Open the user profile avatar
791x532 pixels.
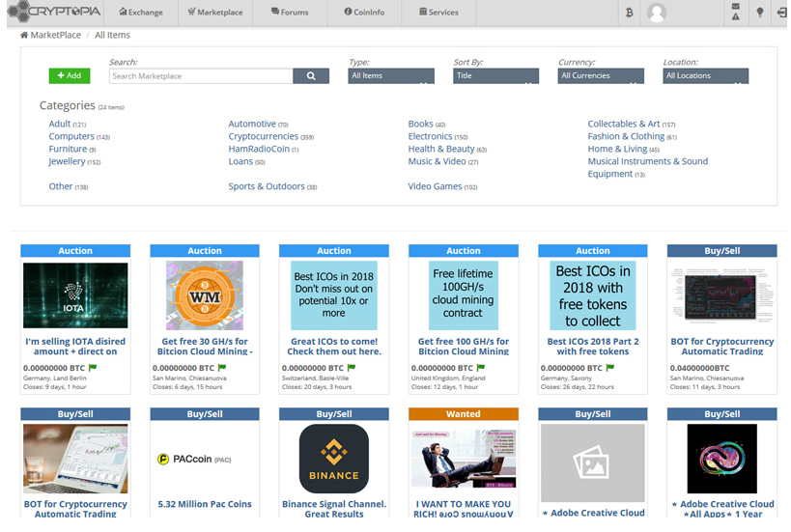coord(657,13)
